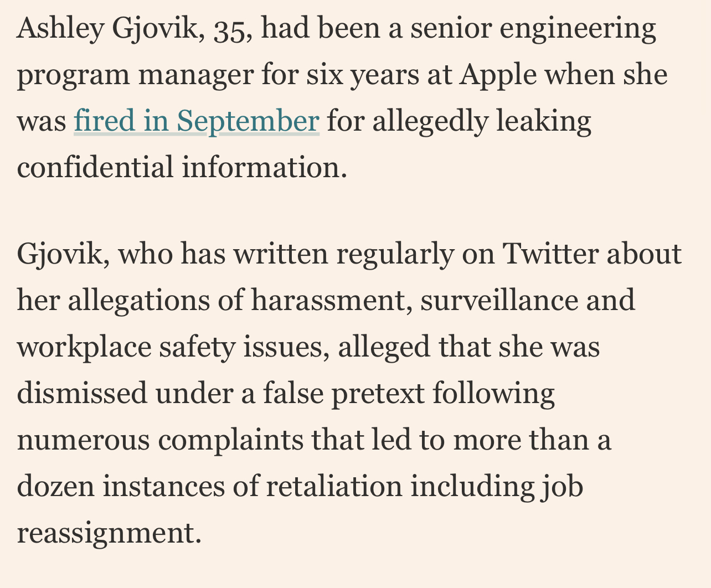Screen dimensions: 711x588
Task: Click the word 'Apple' in the article
Action: pyautogui.click(x=498, y=75)
